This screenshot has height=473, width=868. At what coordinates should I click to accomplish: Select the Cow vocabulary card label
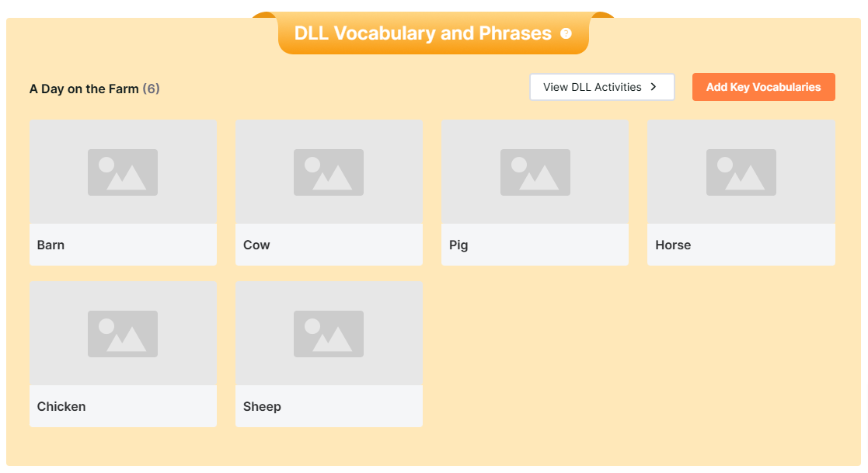256,245
